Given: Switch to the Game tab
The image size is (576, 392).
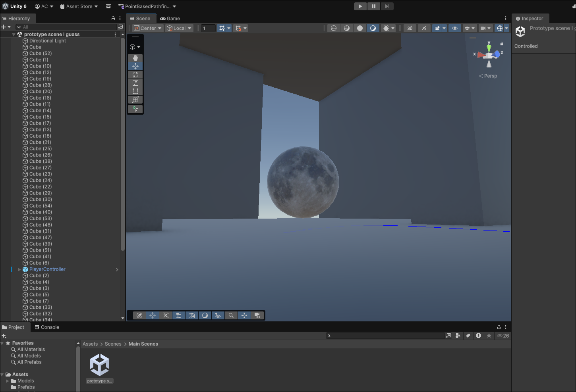Looking at the screenshot, I should pos(170,19).
